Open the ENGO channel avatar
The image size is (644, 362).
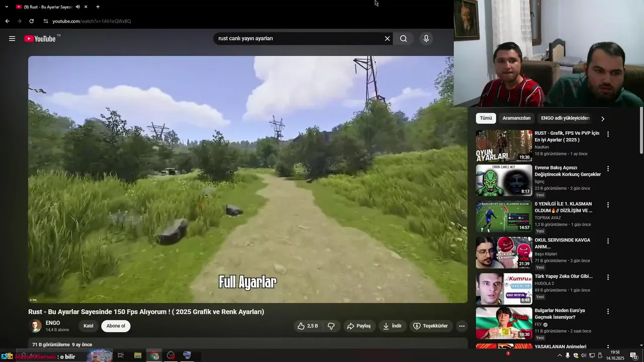click(x=35, y=326)
